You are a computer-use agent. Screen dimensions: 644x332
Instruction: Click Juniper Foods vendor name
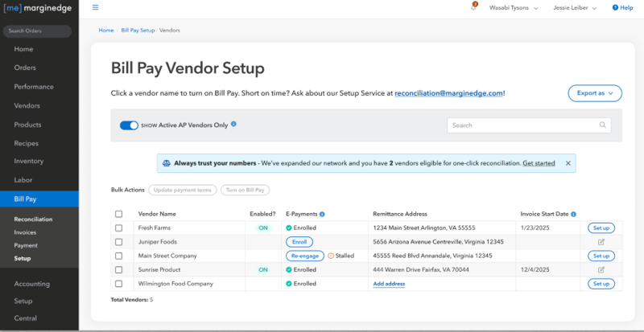[x=158, y=242]
